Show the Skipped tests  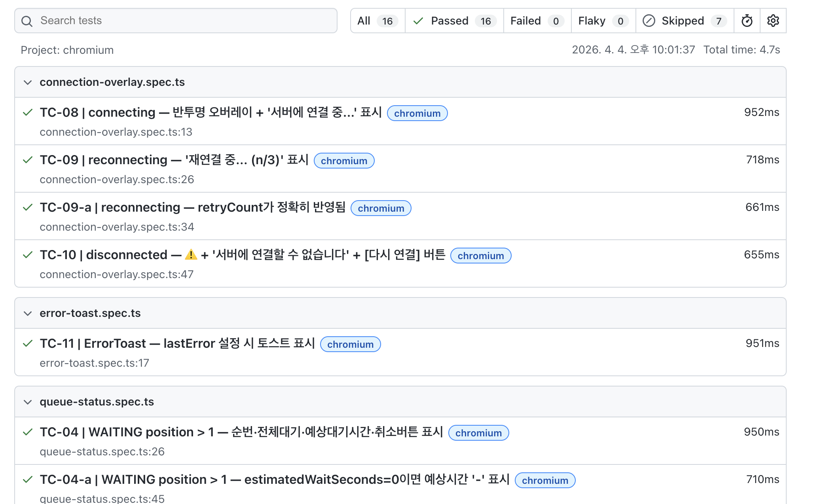pos(685,21)
